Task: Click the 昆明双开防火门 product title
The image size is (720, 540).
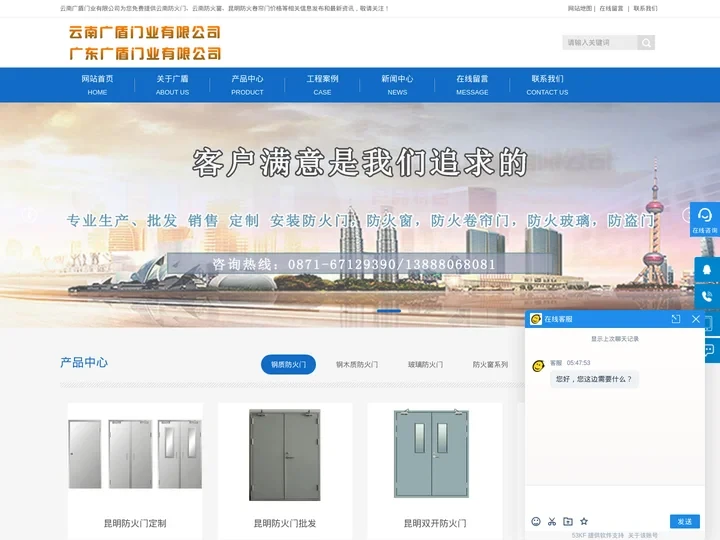Action: 435,523
